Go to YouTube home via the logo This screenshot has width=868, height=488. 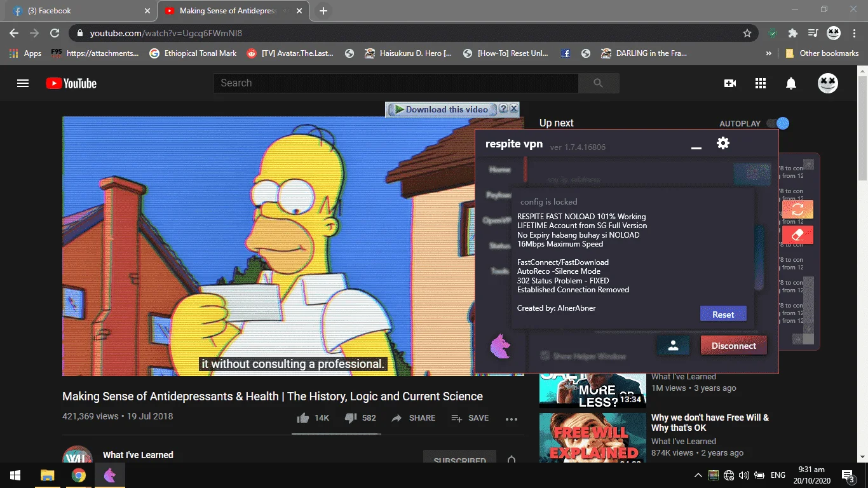pyautogui.click(x=71, y=83)
